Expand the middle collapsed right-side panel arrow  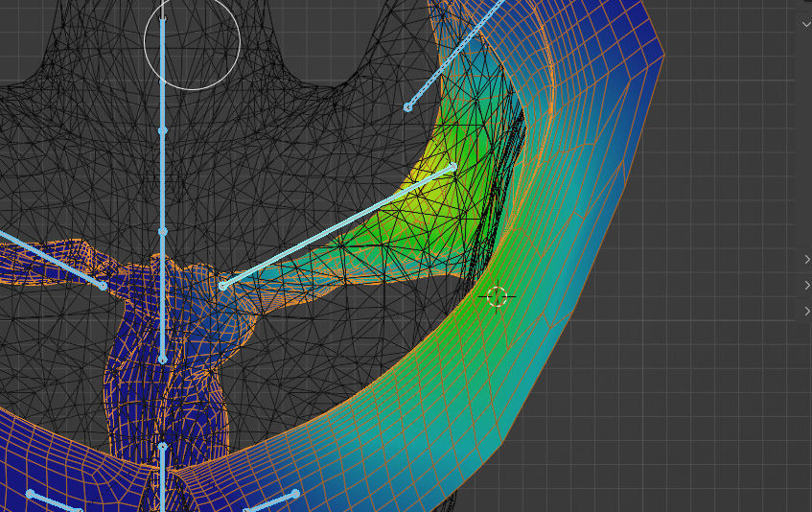[x=807, y=286]
